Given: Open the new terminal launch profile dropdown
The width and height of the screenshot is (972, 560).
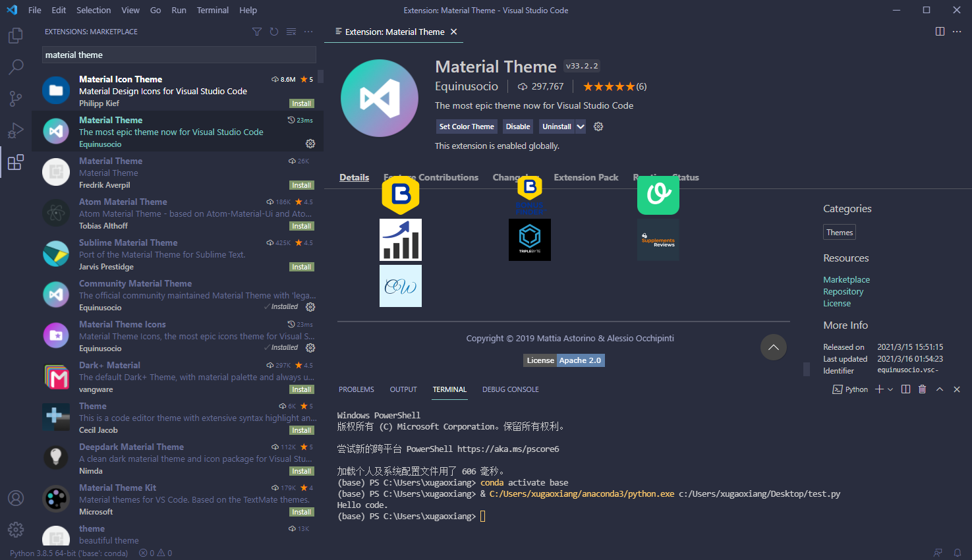Looking at the screenshot, I should pos(890,389).
